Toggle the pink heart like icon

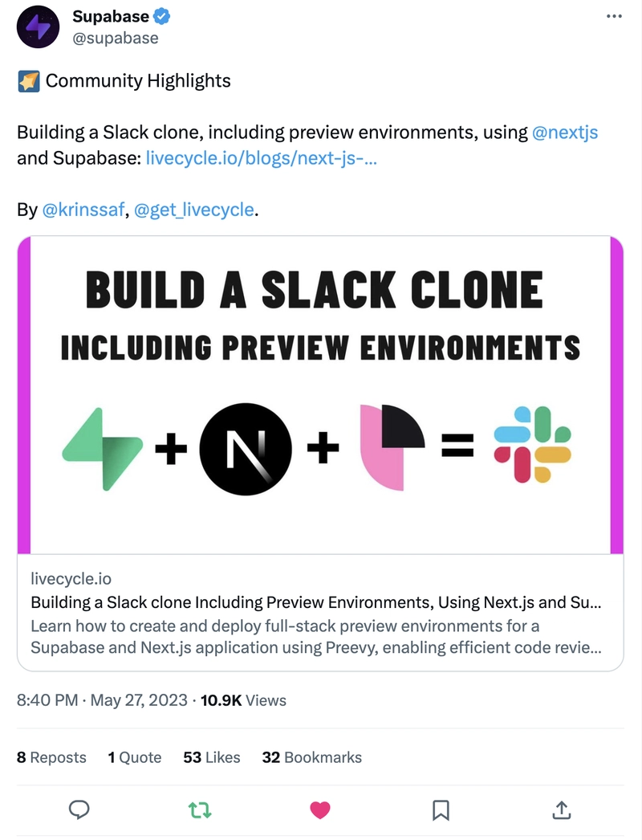point(320,810)
